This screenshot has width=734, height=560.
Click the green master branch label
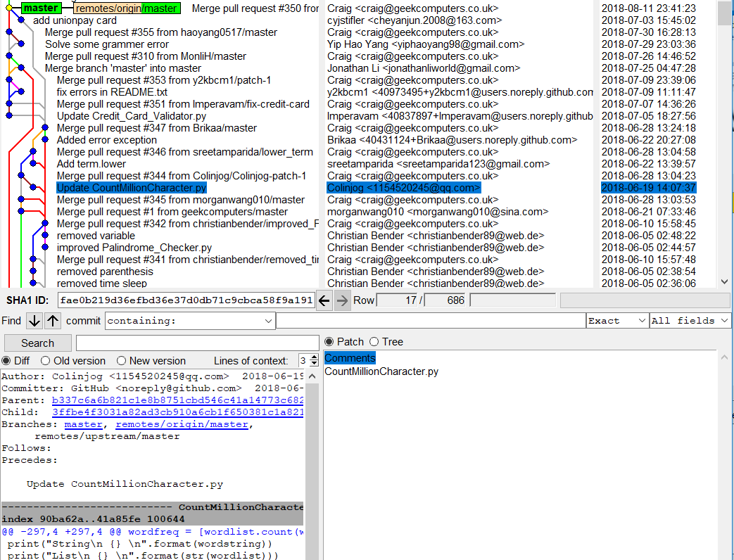tap(40, 8)
